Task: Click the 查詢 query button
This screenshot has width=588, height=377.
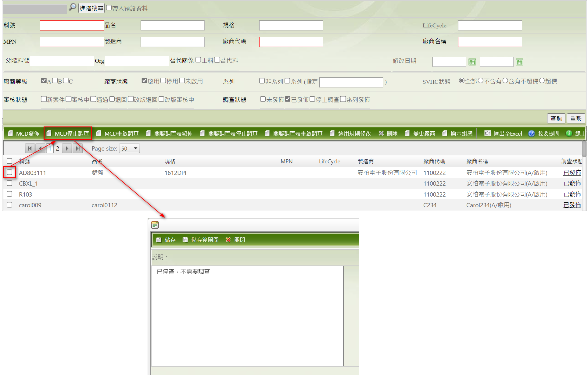Action: coord(556,119)
